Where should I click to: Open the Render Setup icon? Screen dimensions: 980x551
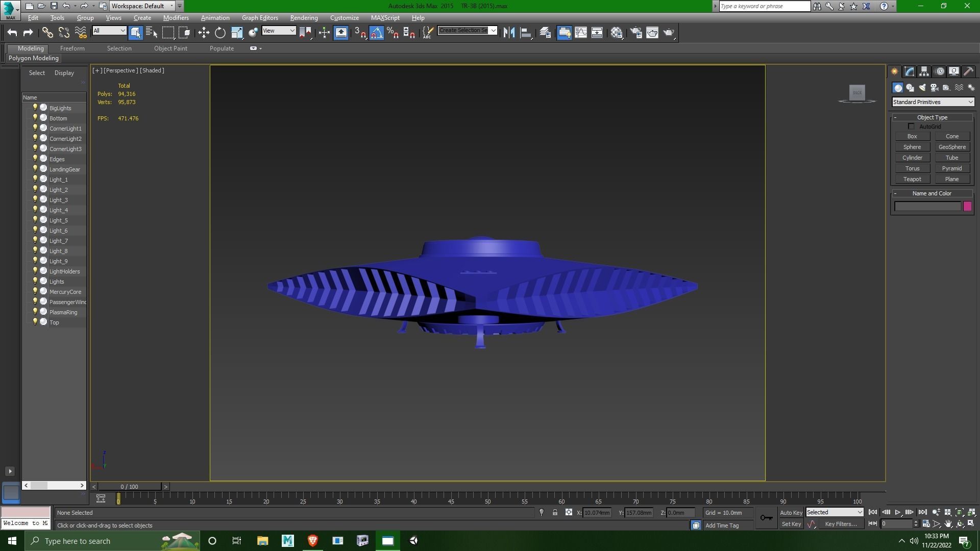[x=636, y=33]
